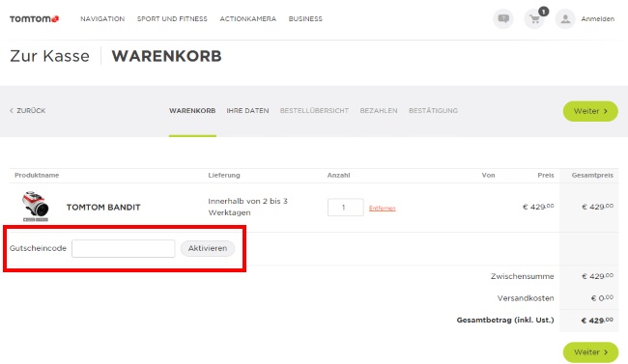Open the shopping cart icon

534,18
